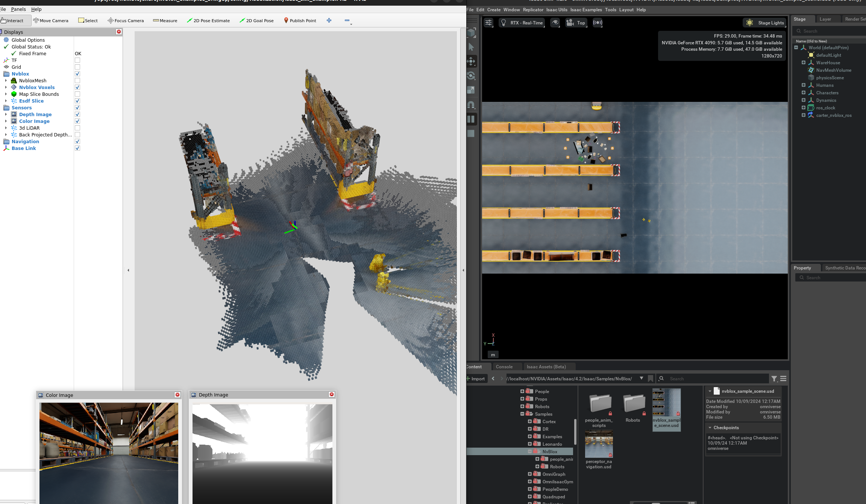
Task: Select the 2D Pose Estimate tool
Action: click(208, 21)
